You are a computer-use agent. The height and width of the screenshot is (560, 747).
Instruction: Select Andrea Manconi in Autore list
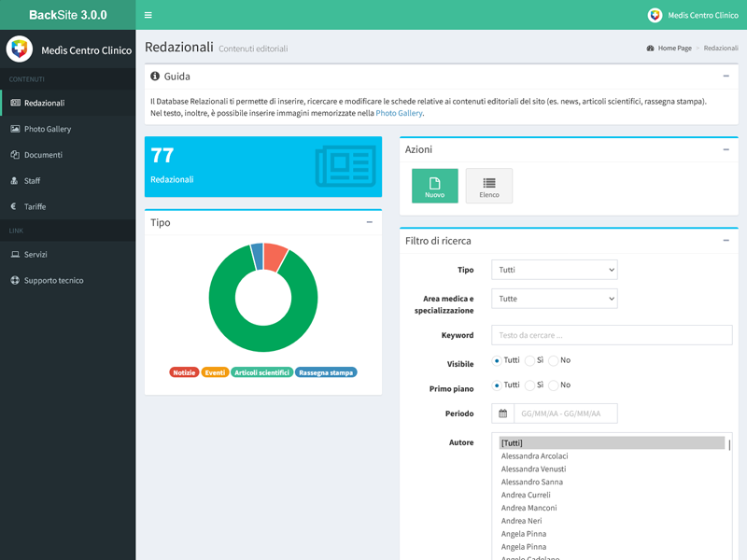[x=612, y=508]
